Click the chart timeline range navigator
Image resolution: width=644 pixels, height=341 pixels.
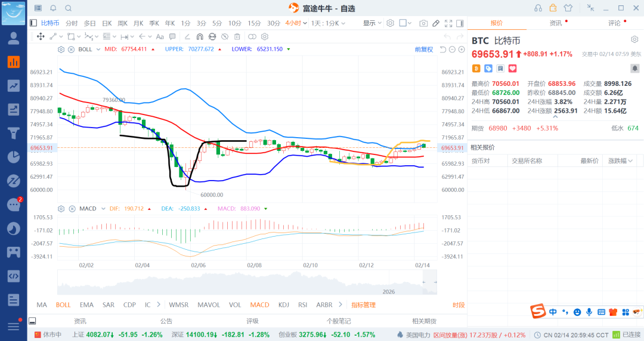point(247,282)
